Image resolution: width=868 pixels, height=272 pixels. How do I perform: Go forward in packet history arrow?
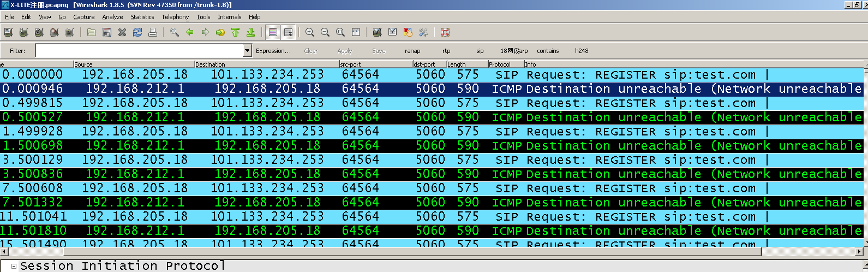tap(205, 33)
